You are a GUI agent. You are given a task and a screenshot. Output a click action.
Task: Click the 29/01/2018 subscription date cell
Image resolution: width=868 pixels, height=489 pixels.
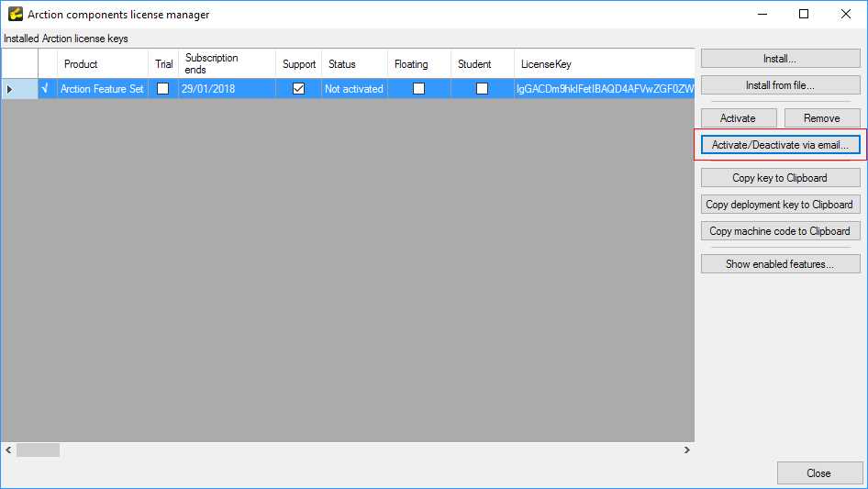[227, 89]
